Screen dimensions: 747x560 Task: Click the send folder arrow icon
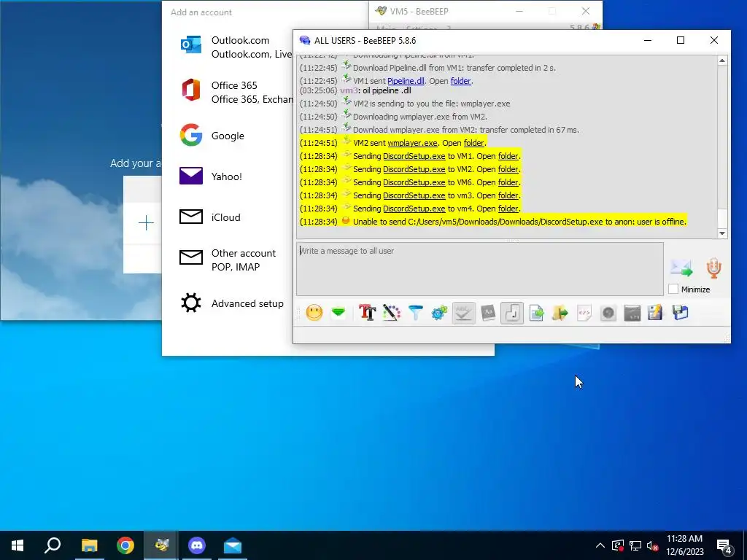pyautogui.click(x=560, y=313)
